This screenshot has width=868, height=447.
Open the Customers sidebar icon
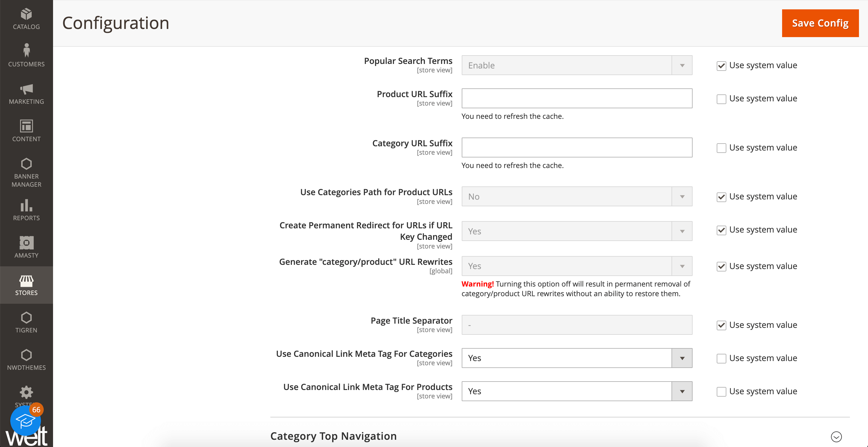tap(26, 50)
